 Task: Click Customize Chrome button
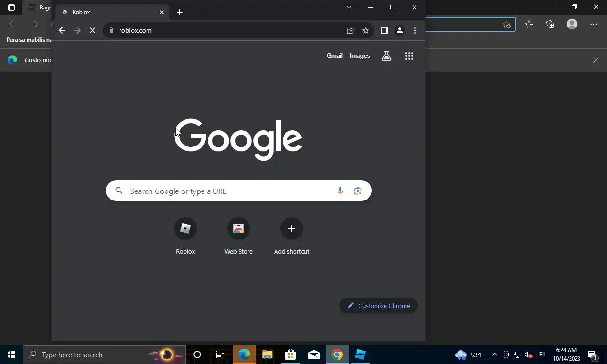[x=378, y=306]
